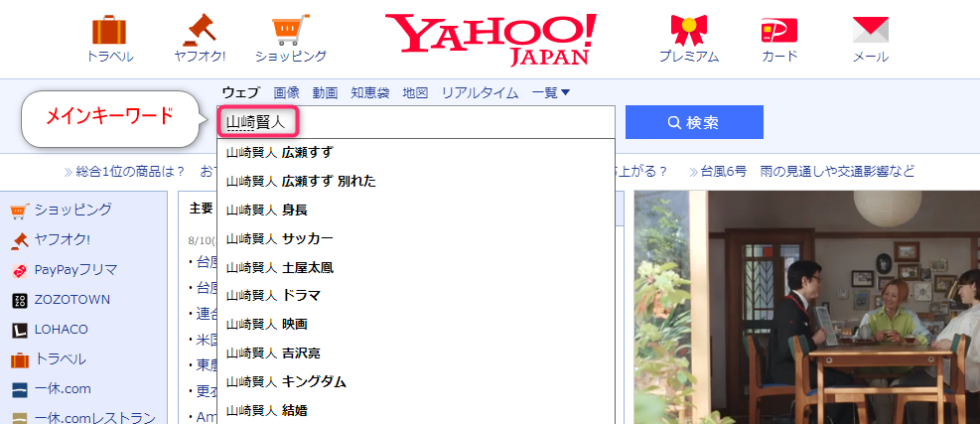This screenshot has width=980, height=424.
Task: Click the PayPay Flea Market sidebar icon
Action: coord(19,270)
